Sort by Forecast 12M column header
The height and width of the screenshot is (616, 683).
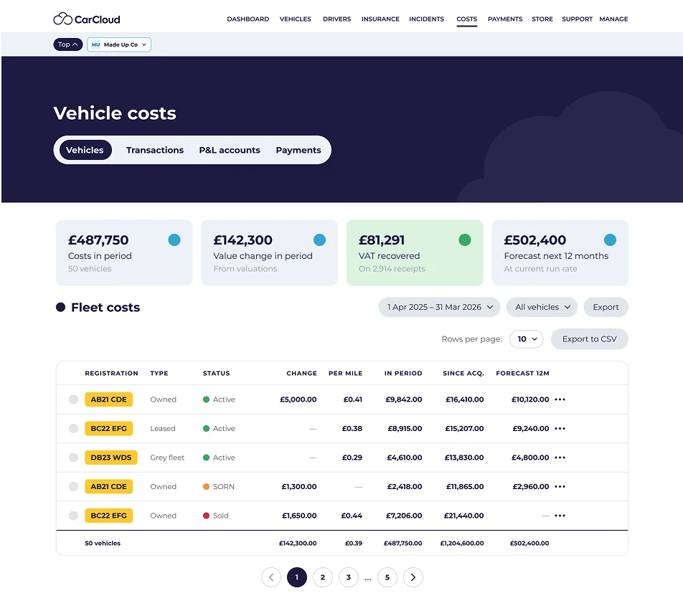pos(522,373)
